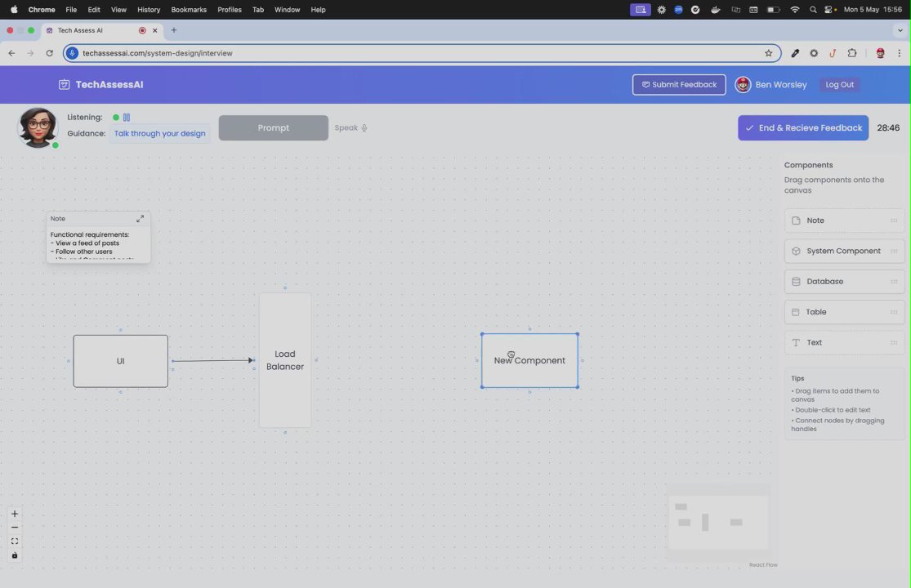
Task: Click the Ben Worsley profile avatar
Action: 743,85
